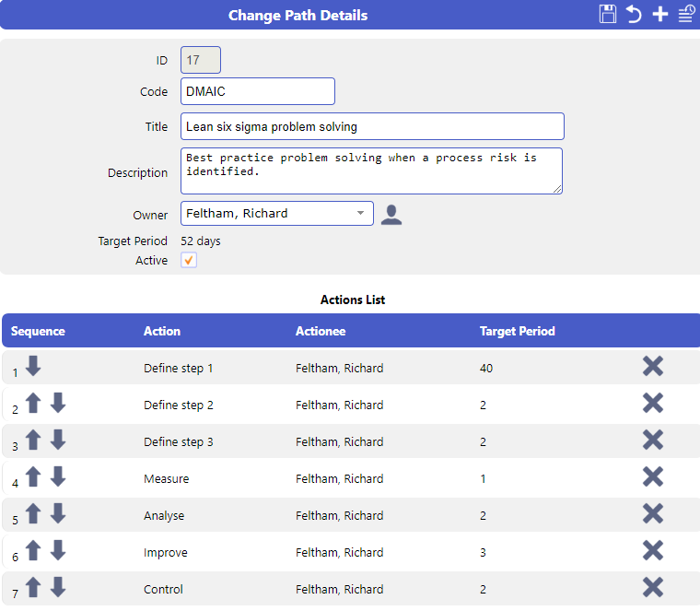The width and height of the screenshot is (700, 611).
Task: Sort by the Sequence column header
Action: tap(38, 331)
